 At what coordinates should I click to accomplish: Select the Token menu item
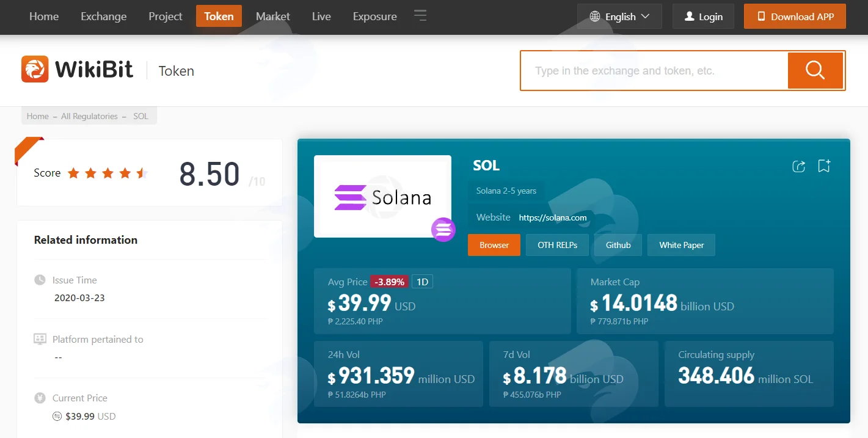click(219, 16)
